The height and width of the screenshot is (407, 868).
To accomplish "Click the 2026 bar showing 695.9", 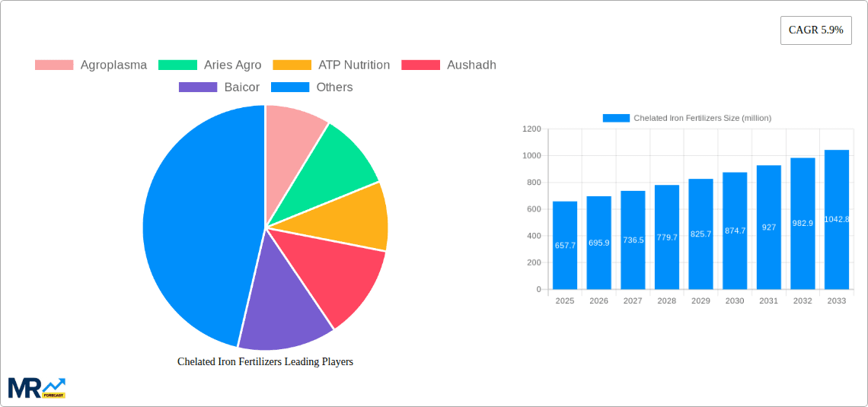I will [x=599, y=243].
